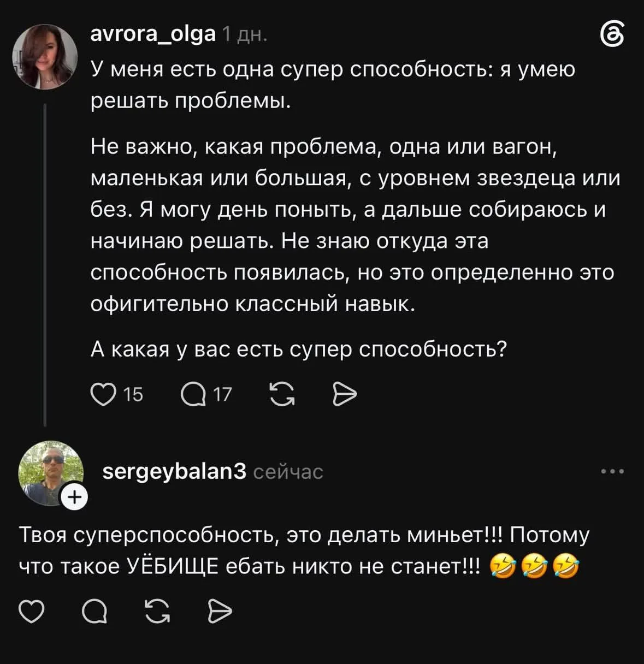Open avrora_olga's profile picture
Viewport: 644px width, 664px height.
click(x=46, y=57)
